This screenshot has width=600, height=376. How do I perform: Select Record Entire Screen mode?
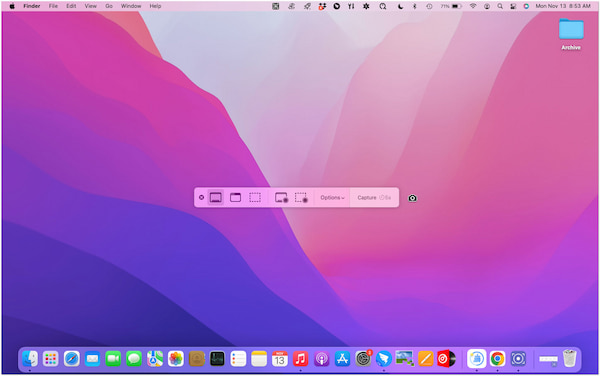pyautogui.click(x=281, y=197)
